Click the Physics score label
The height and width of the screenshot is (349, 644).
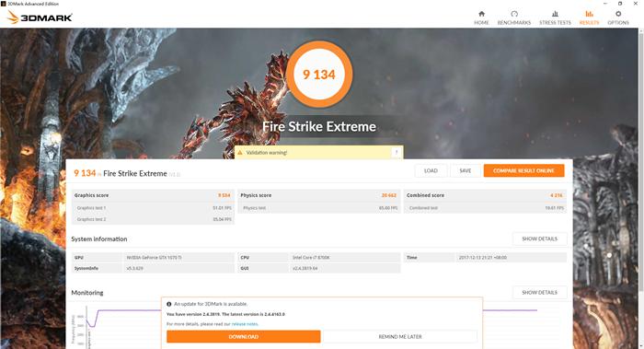(256, 195)
